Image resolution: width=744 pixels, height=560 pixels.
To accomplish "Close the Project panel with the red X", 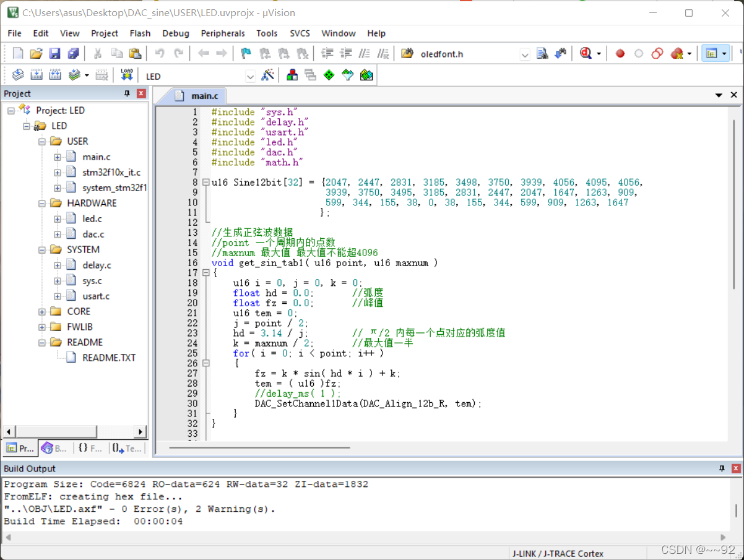I will [x=141, y=93].
